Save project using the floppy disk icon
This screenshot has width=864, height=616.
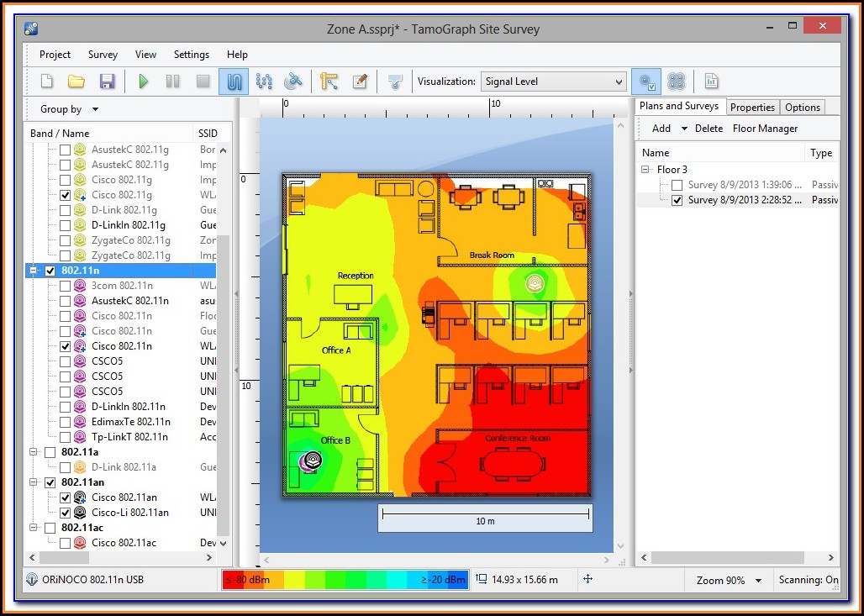[x=107, y=82]
